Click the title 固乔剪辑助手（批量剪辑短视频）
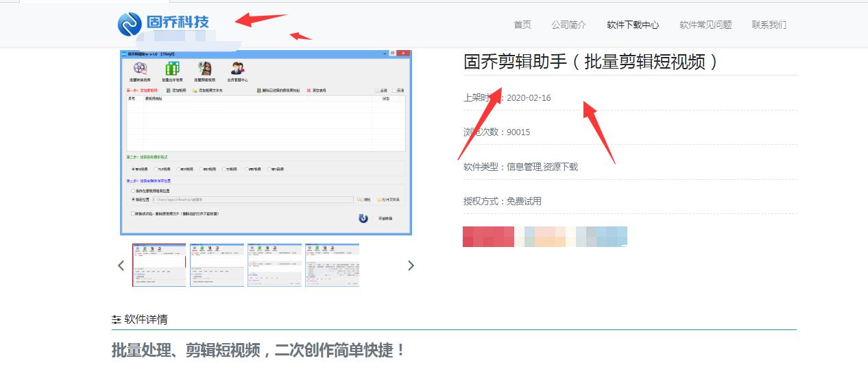 click(591, 62)
